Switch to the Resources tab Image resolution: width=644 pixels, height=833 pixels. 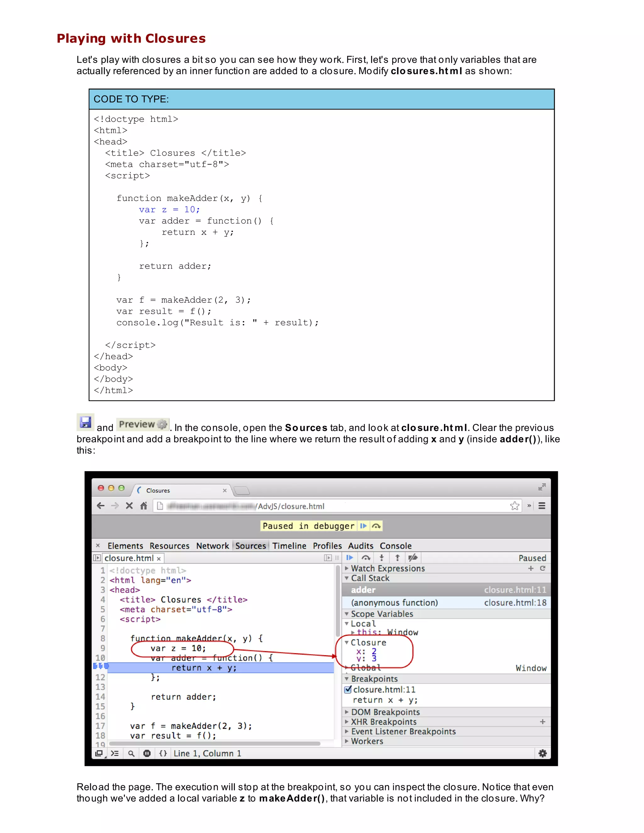169,546
